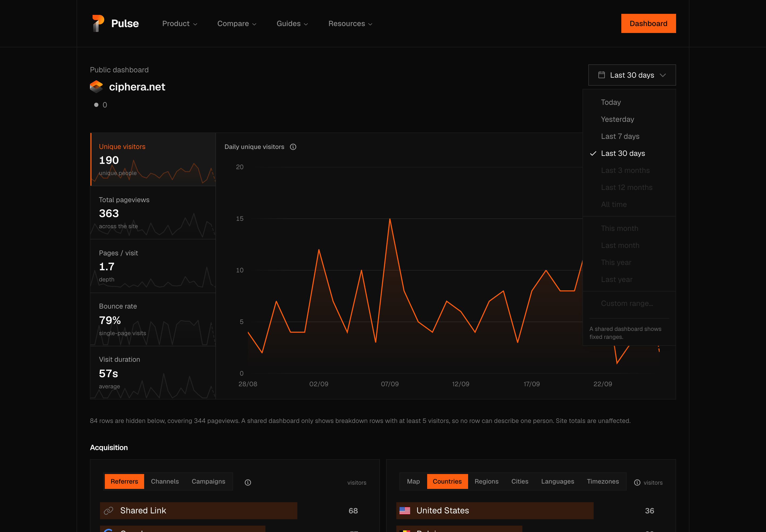The width and height of the screenshot is (766, 532).
Task: Click the Pulse logo icon
Action: tap(98, 23)
